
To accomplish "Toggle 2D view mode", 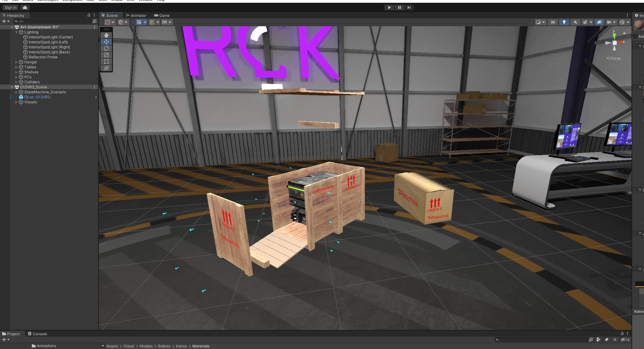I will point(553,22).
